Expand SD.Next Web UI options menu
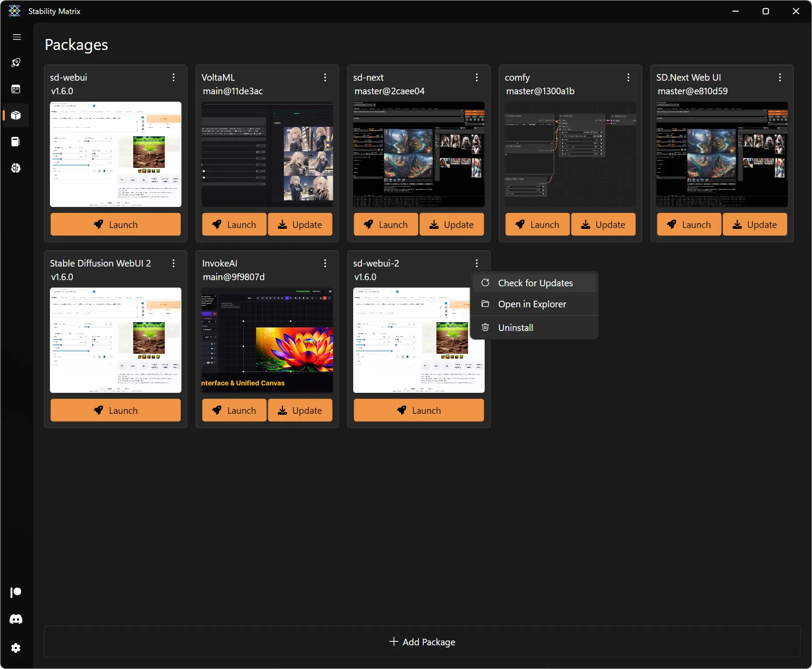This screenshot has height=669, width=812. coord(780,78)
